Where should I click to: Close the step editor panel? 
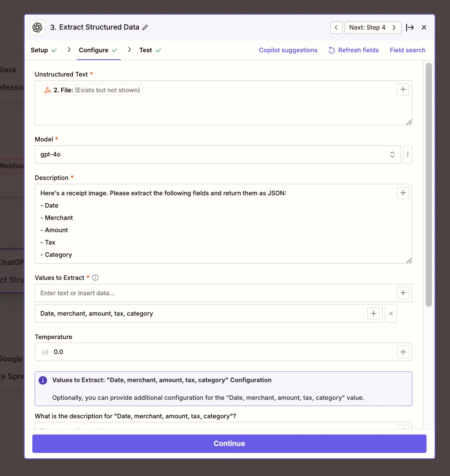point(424,27)
